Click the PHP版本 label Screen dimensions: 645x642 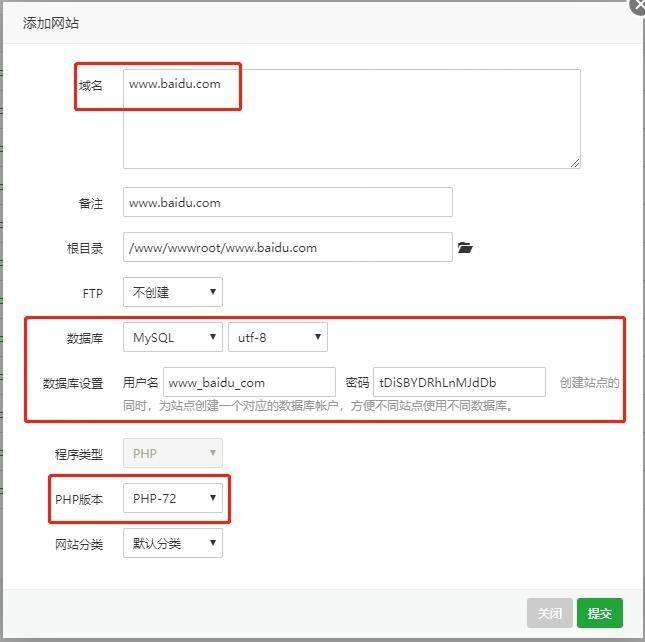point(79,499)
